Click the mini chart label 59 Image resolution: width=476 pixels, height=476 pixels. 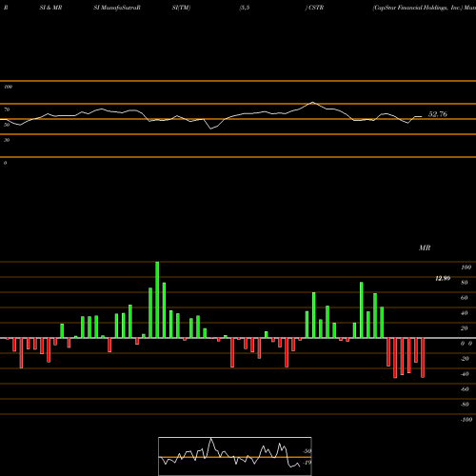[x=307, y=451]
